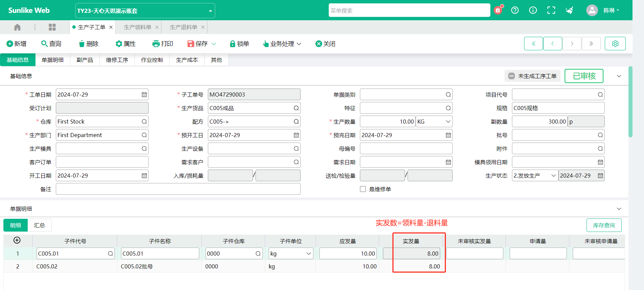Screen dimensions: 644x290
Task: Open calendar icon for 工单日期
Action: pyautogui.click(x=144, y=95)
